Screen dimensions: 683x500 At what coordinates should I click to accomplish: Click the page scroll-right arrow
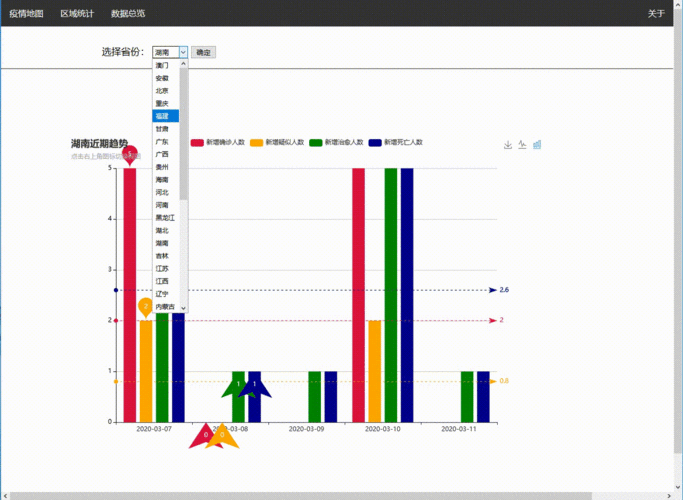(670, 496)
